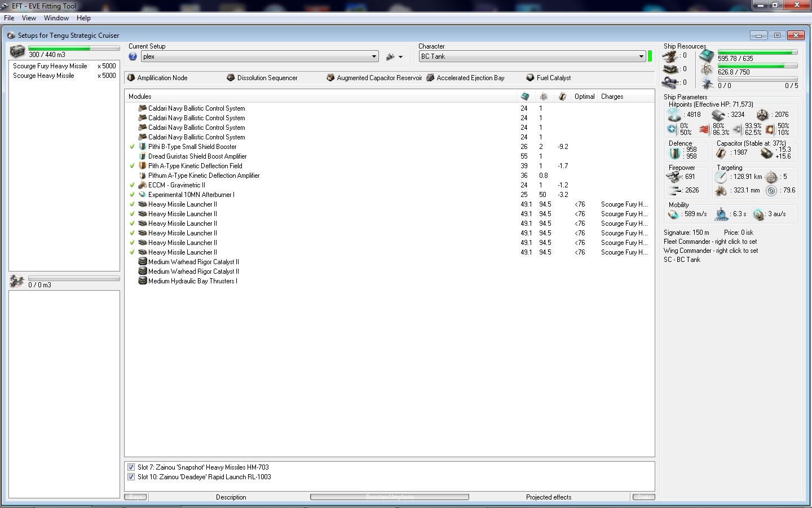Click the Fleet Commander label
812x508 pixels.
tap(710, 242)
